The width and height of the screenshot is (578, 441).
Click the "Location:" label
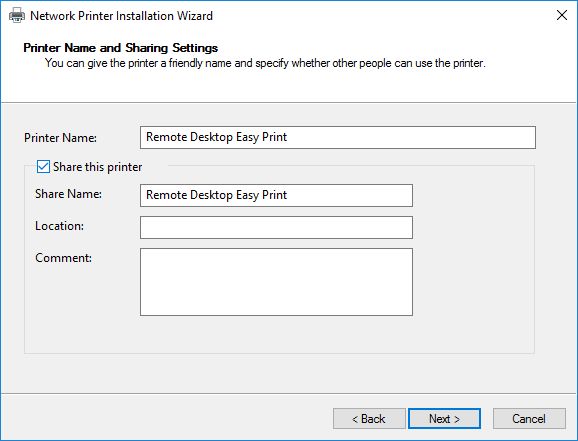tap(59, 226)
